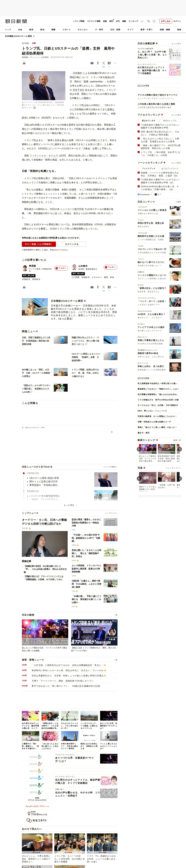Open 国際 section in navigation
The height and width of the screenshot is (868, 186).
click(53, 29)
